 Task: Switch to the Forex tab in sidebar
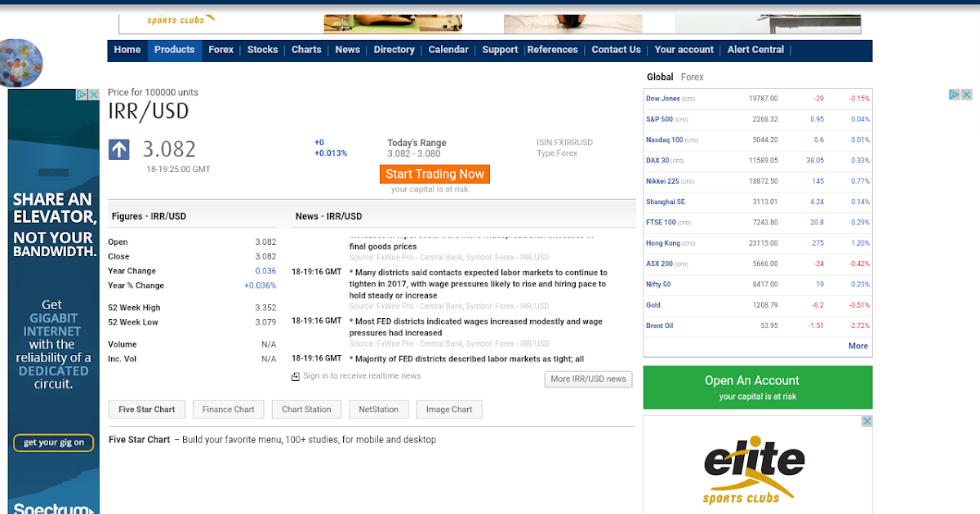point(693,78)
